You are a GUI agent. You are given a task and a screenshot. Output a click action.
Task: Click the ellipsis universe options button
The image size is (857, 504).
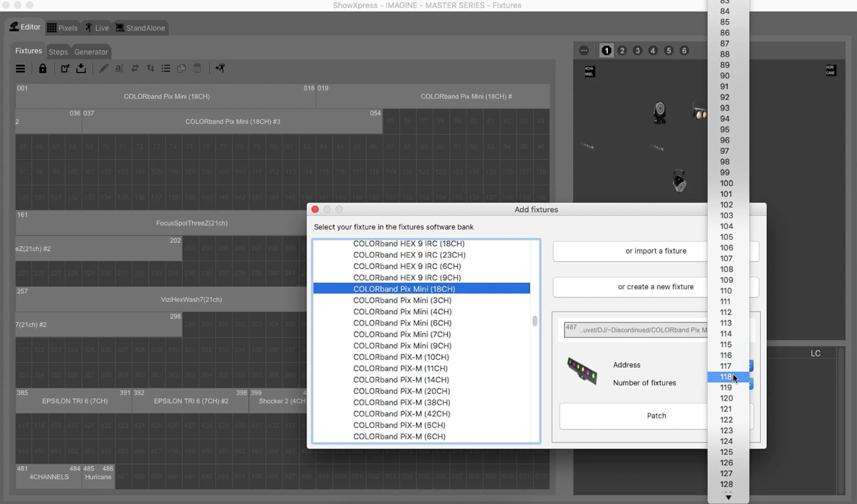click(x=584, y=50)
